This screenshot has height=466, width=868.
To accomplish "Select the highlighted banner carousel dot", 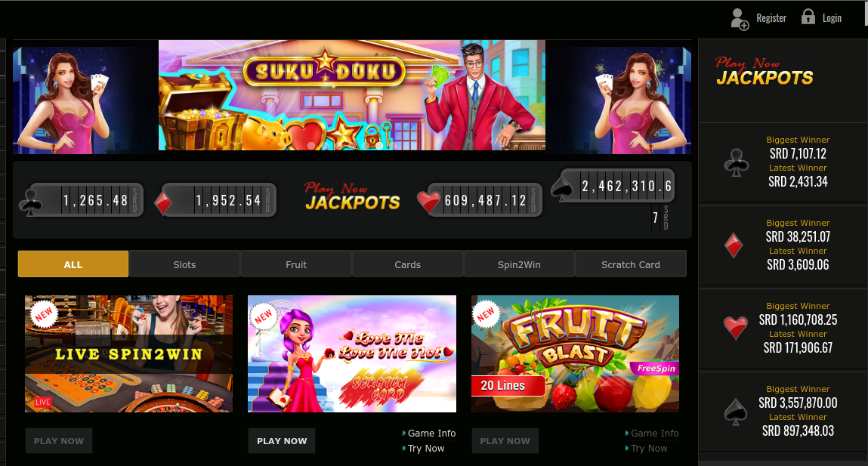I will (379, 146).
